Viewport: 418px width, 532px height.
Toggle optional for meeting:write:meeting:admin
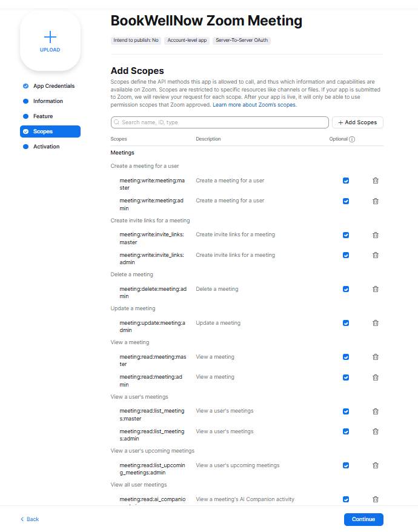346,201
